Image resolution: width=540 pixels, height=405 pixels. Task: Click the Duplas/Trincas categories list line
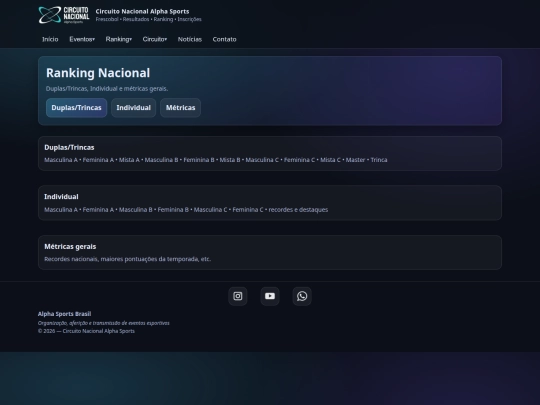[216, 160]
